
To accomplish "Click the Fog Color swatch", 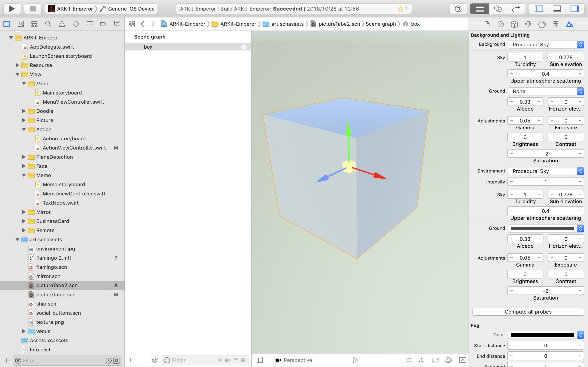I will click(542, 334).
